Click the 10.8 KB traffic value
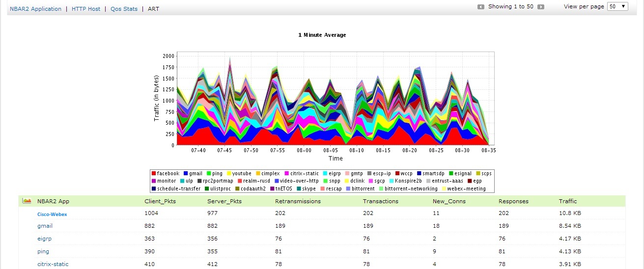Screen dimensions: 644x269 click(x=570, y=213)
